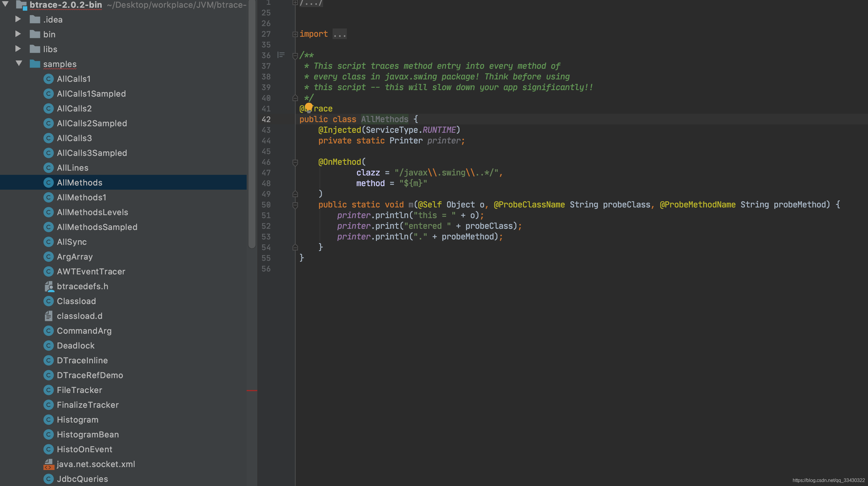Expand the libs folder arrow
This screenshot has height=486, width=868.
pos(18,49)
